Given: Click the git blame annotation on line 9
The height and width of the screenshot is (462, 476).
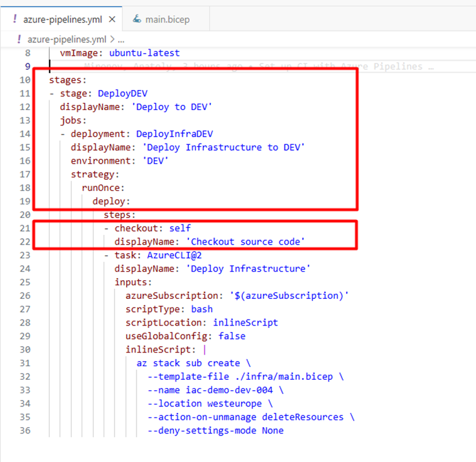Looking at the screenshot, I should click(259, 67).
